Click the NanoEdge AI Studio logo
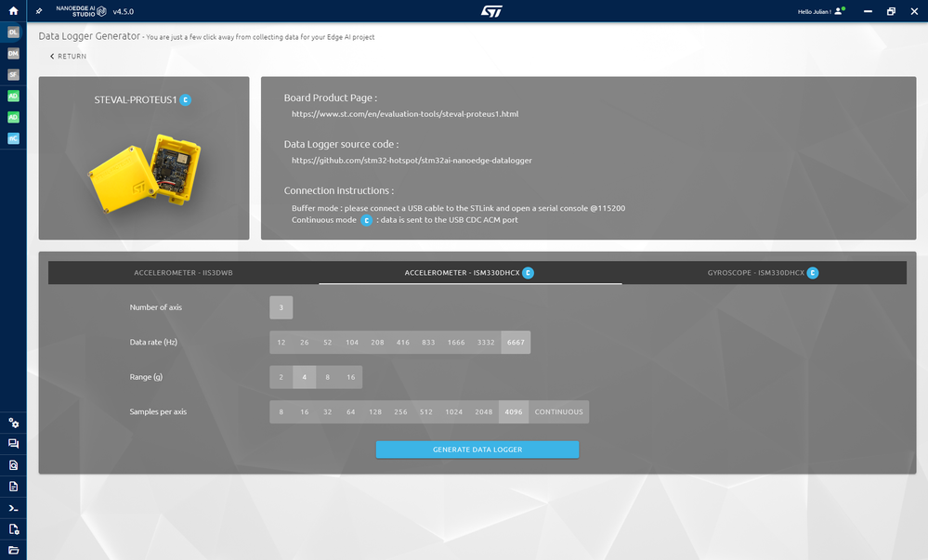This screenshot has width=928, height=560. coord(81,11)
